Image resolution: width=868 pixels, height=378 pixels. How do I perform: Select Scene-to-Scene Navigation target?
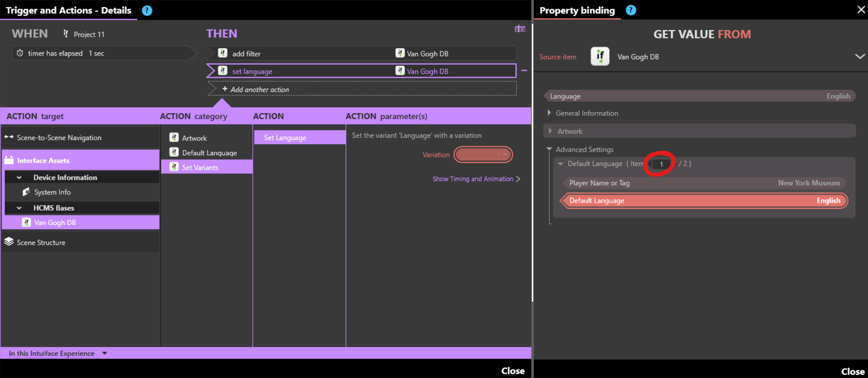(x=81, y=138)
